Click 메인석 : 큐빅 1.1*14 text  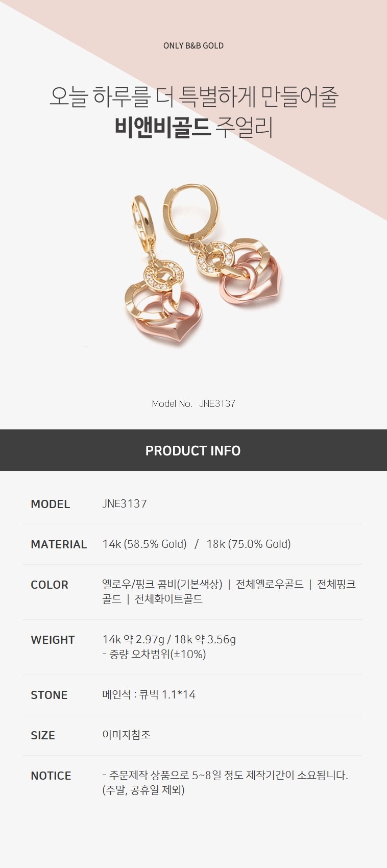[x=149, y=694]
